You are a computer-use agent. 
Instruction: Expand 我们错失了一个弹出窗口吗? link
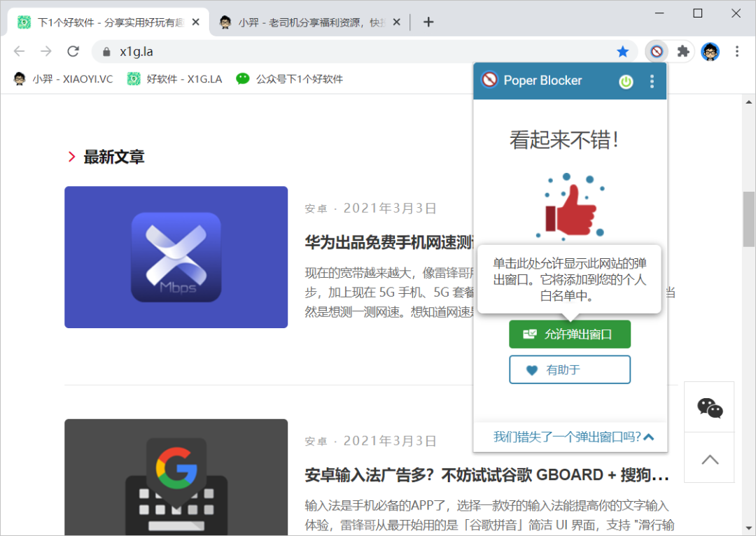pyautogui.click(x=573, y=437)
